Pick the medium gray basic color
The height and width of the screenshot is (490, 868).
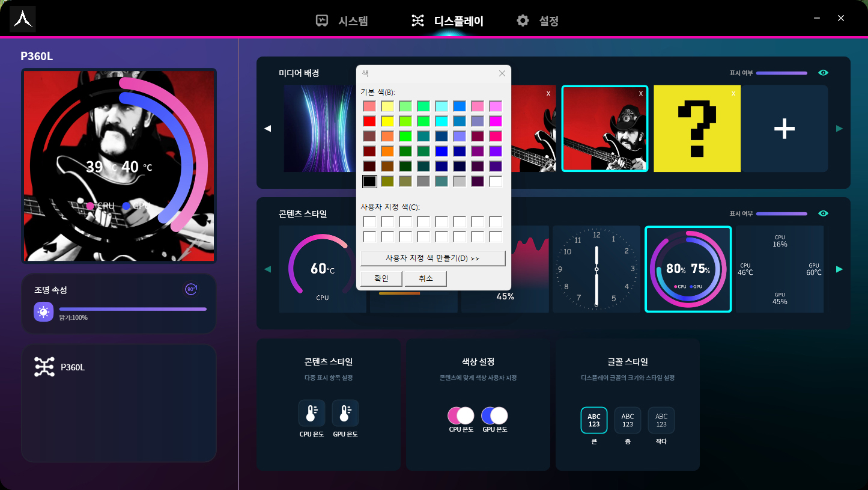tap(423, 181)
